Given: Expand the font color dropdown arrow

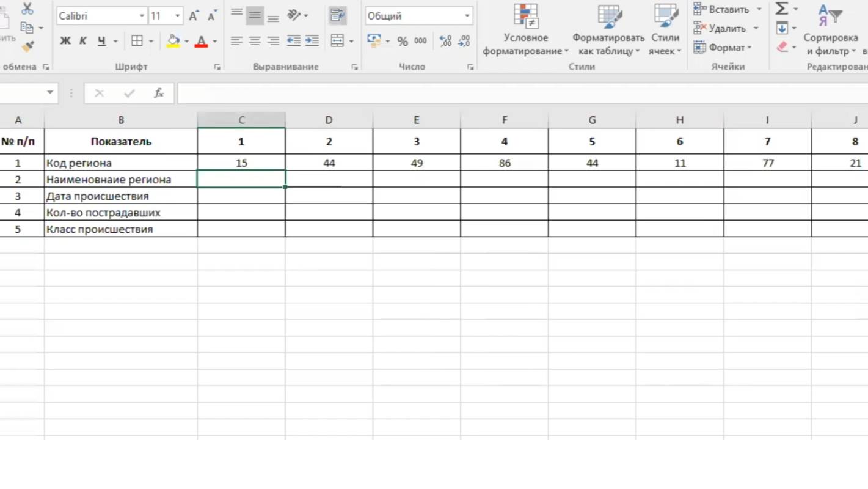Looking at the screenshot, I should 214,42.
